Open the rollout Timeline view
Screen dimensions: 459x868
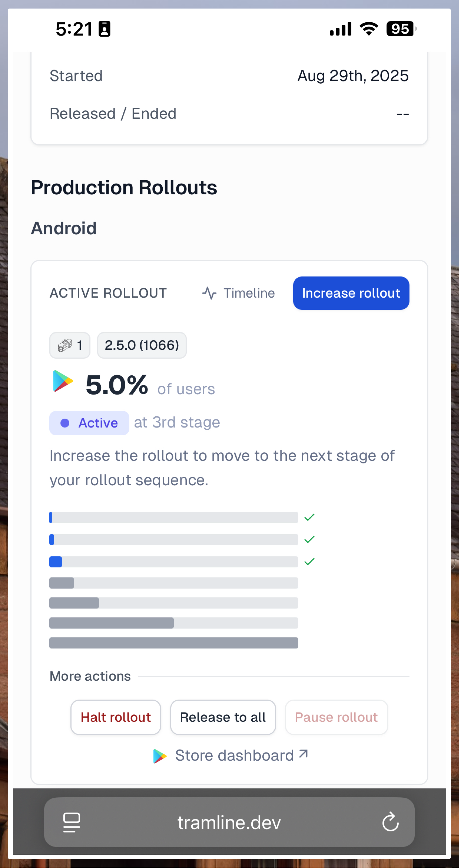click(238, 293)
